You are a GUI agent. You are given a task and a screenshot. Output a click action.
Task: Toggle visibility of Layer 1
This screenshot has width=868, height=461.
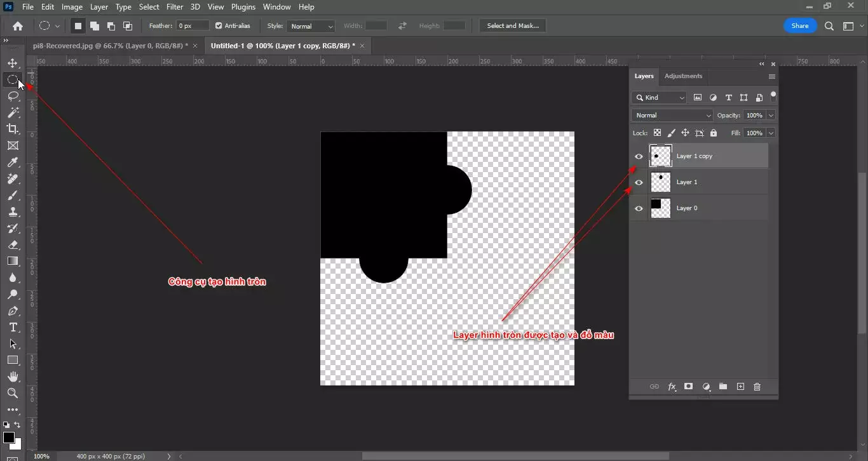tap(639, 182)
